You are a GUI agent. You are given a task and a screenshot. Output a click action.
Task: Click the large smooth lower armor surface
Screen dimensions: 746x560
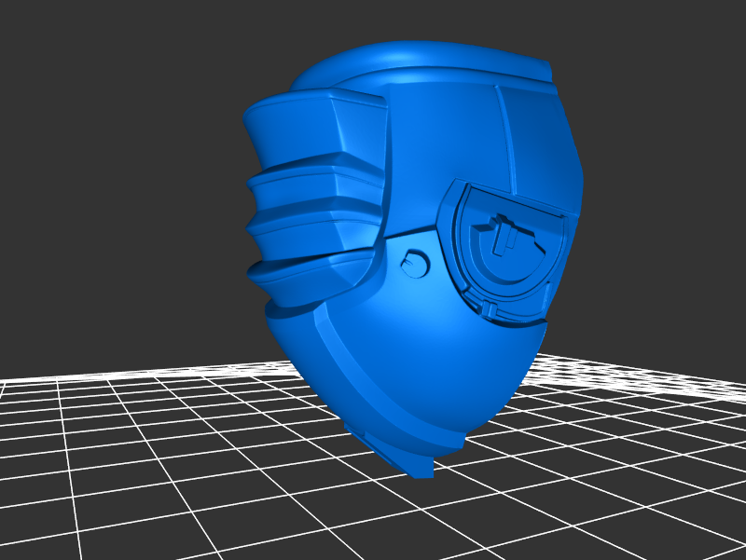pyautogui.click(x=420, y=354)
